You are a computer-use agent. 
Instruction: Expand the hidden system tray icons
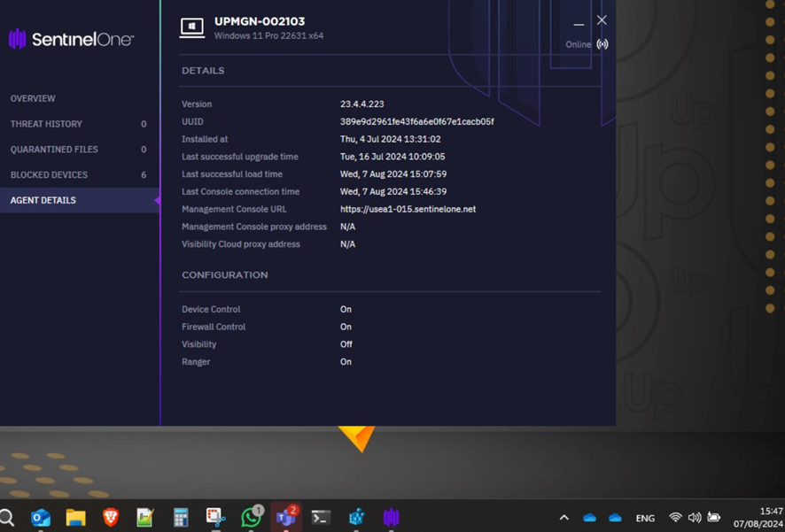point(563,518)
